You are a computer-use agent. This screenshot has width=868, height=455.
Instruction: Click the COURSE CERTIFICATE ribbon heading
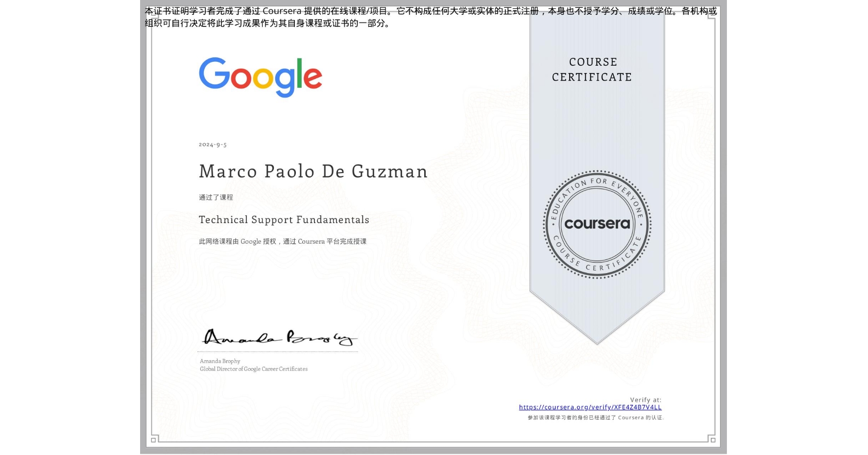[592, 70]
